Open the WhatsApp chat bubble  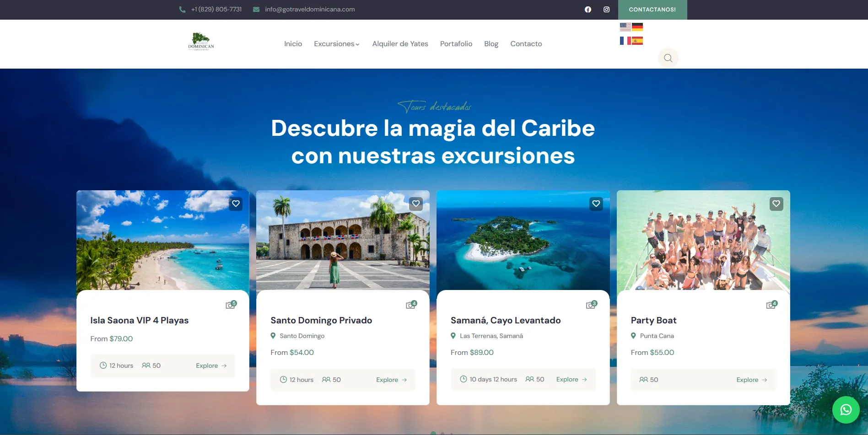pos(846,410)
